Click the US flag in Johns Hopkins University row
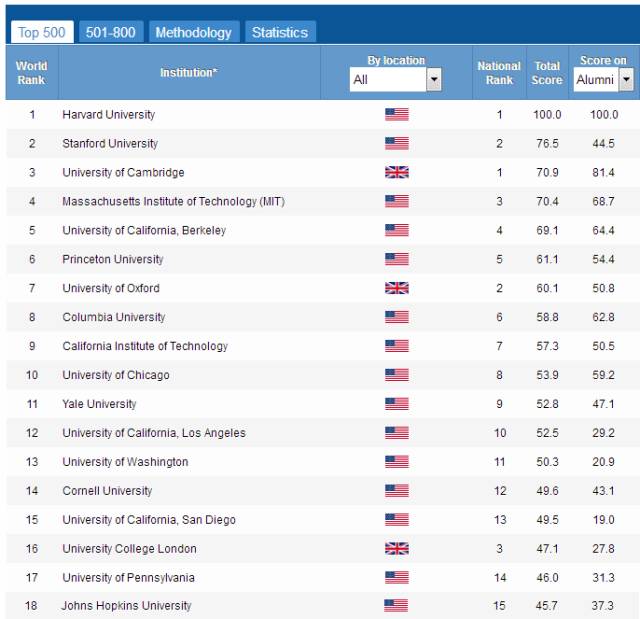This screenshot has height=619, width=640. tap(396, 606)
